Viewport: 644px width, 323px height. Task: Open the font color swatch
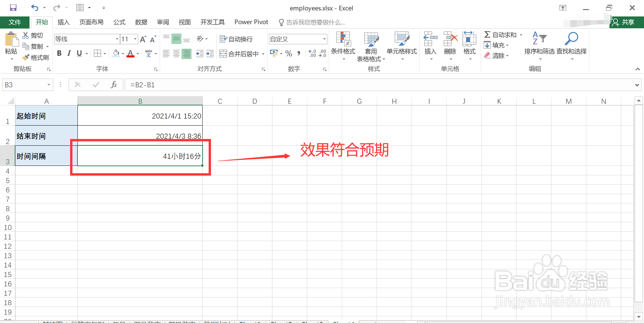[x=131, y=53]
